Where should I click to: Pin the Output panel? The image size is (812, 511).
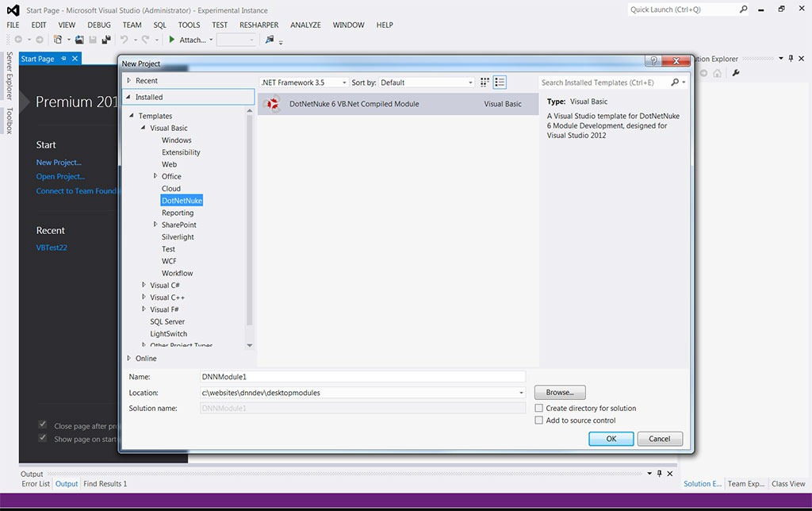[x=659, y=473]
